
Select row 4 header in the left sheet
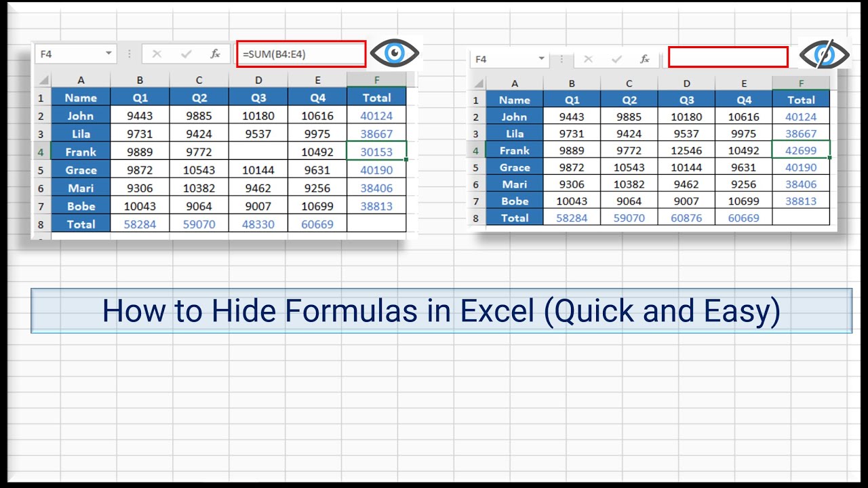coord(41,152)
